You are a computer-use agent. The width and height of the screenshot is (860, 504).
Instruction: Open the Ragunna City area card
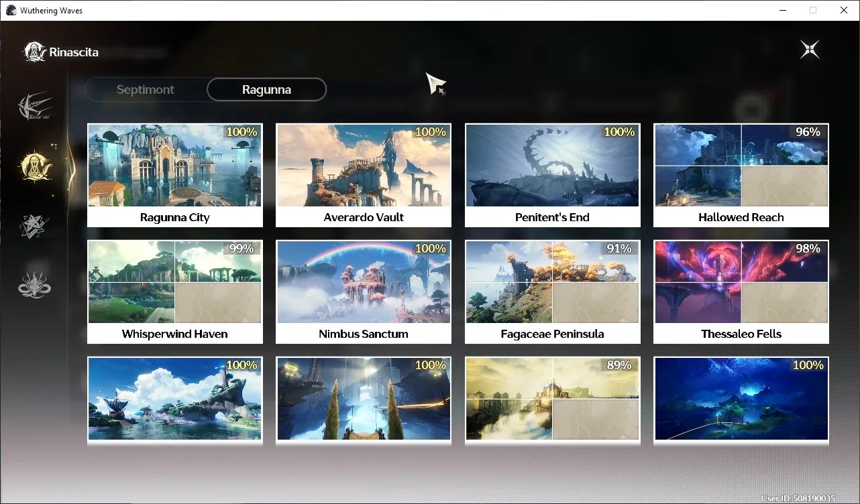175,175
